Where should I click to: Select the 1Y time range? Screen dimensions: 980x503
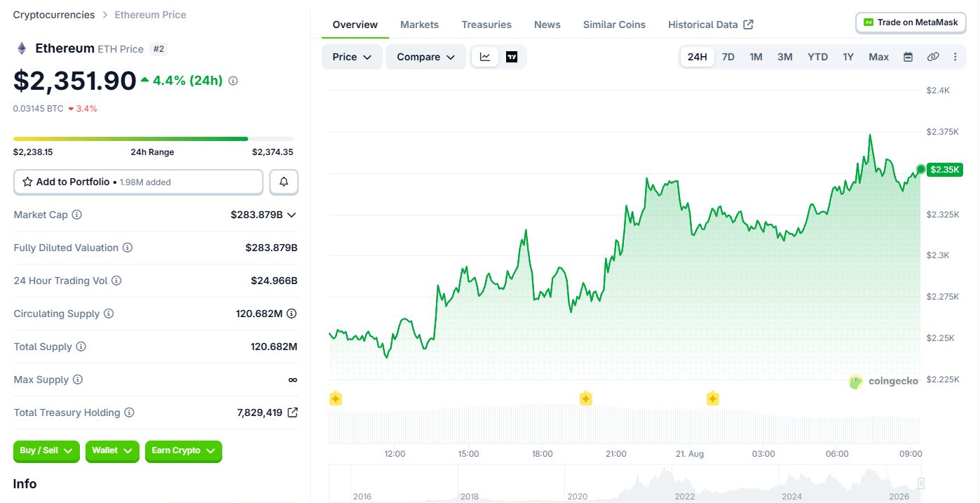(x=848, y=57)
